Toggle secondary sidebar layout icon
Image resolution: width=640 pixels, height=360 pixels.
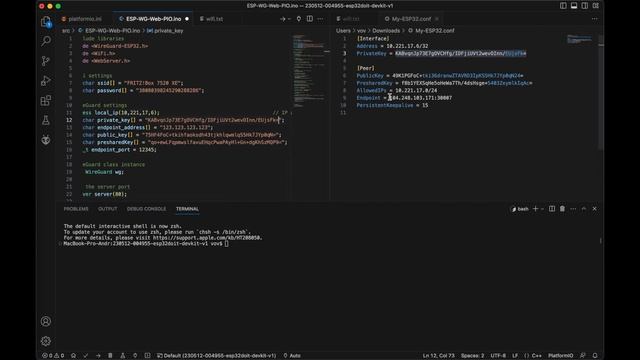585,6
